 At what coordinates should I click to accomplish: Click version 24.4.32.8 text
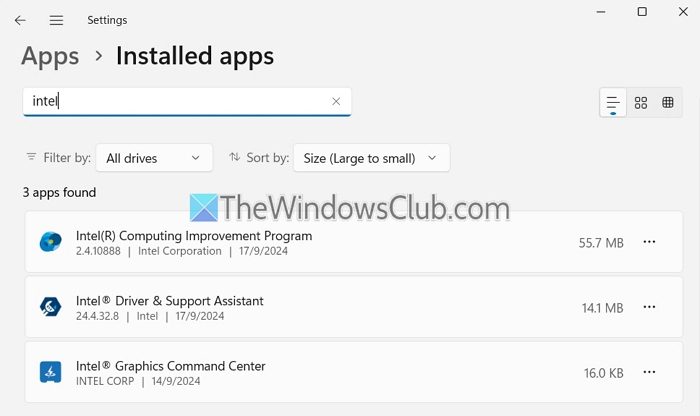click(97, 316)
